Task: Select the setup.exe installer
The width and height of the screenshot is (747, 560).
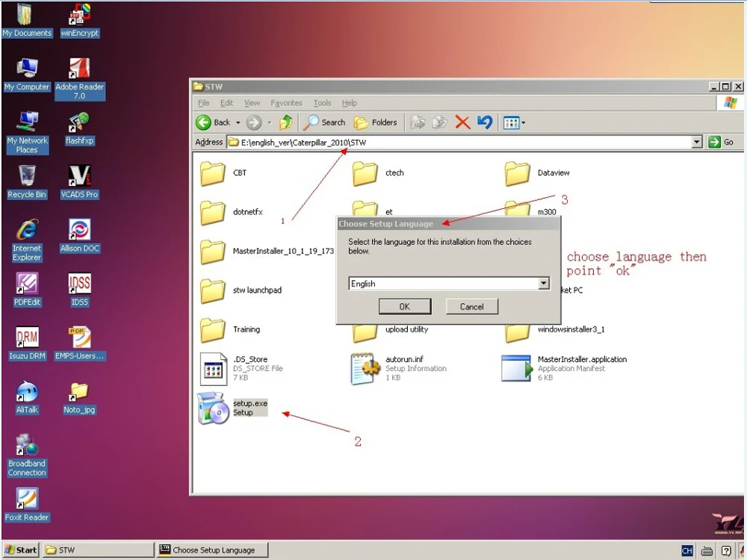Action: click(x=233, y=408)
